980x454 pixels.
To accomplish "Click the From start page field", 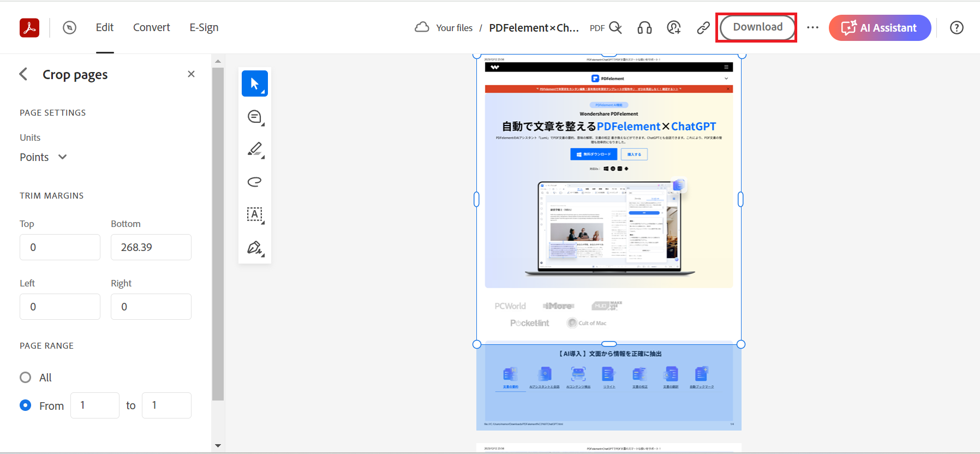I will [x=95, y=405].
